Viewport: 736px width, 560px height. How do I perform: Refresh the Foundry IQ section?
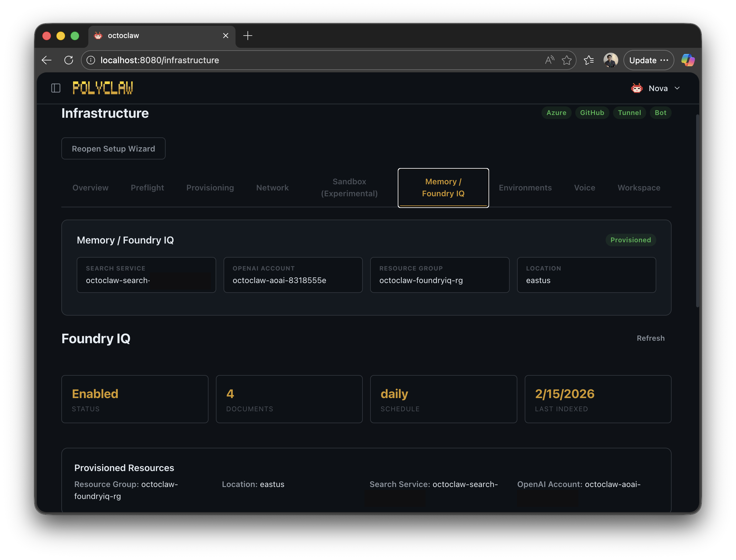point(650,338)
